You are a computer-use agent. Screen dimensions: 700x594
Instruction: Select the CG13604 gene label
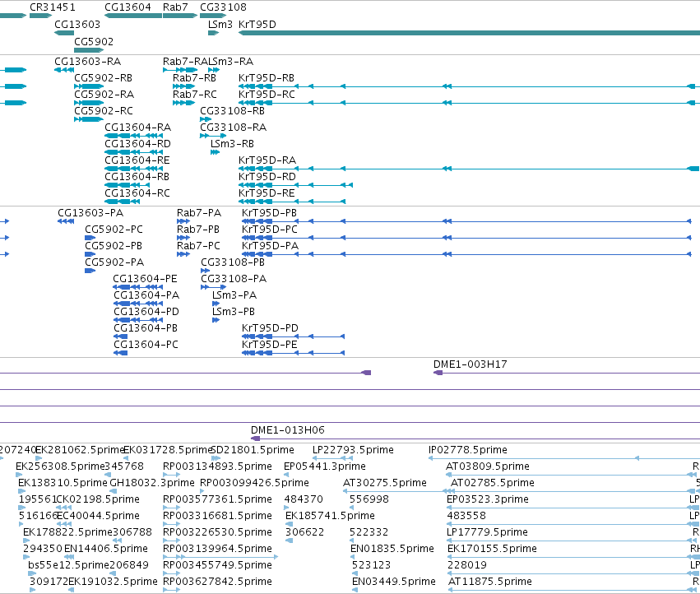click(x=127, y=7)
